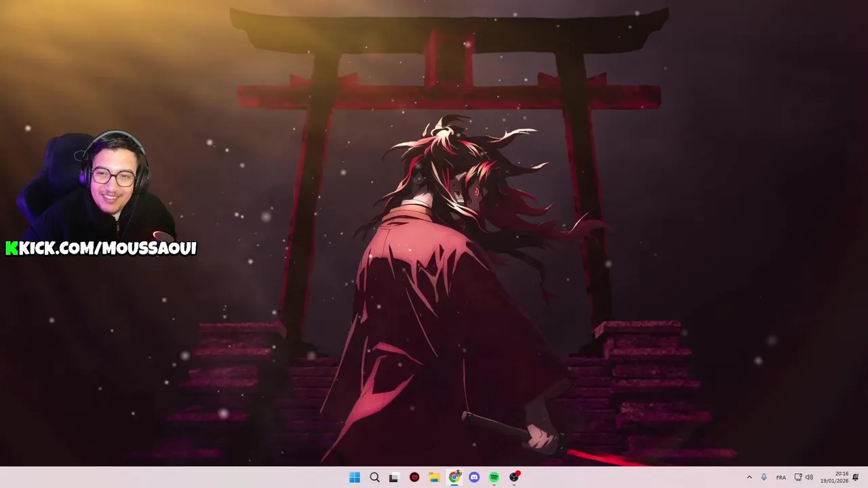
Task: Open OBS Studio icon with red badge
Action: click(514, 477)
